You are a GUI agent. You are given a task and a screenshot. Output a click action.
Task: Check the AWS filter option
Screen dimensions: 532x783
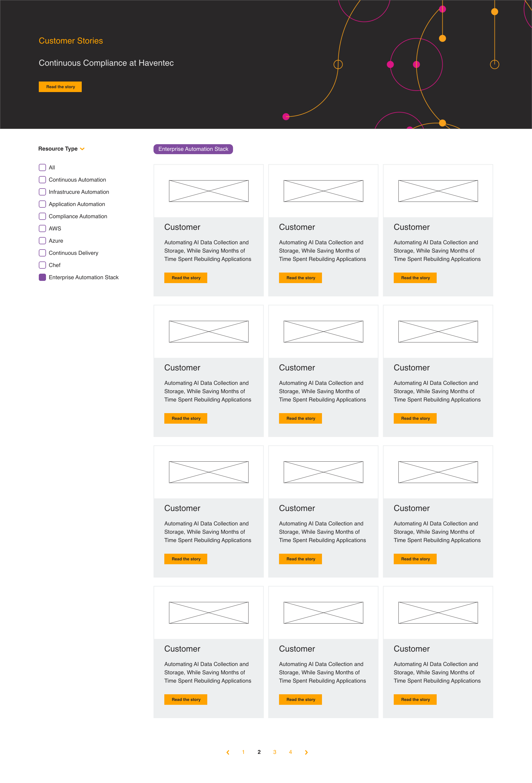coord(42,228)
